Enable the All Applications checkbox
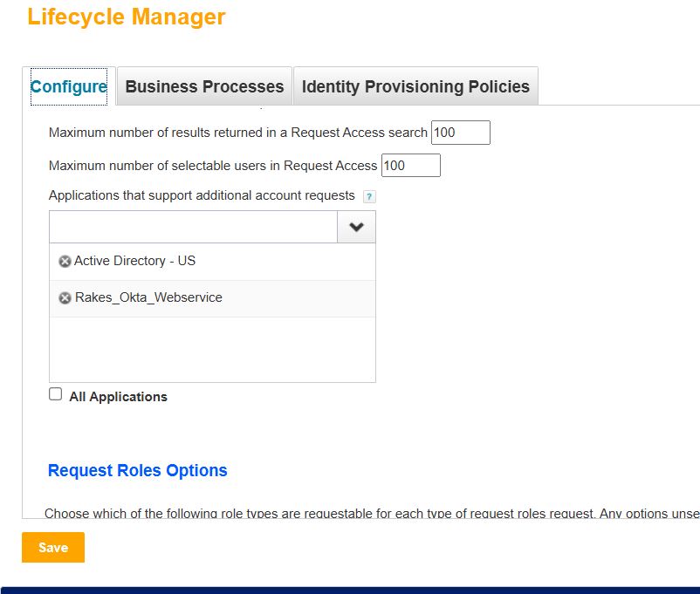The width and height of the screenshot is (700, 594). (x=56, y=394)
